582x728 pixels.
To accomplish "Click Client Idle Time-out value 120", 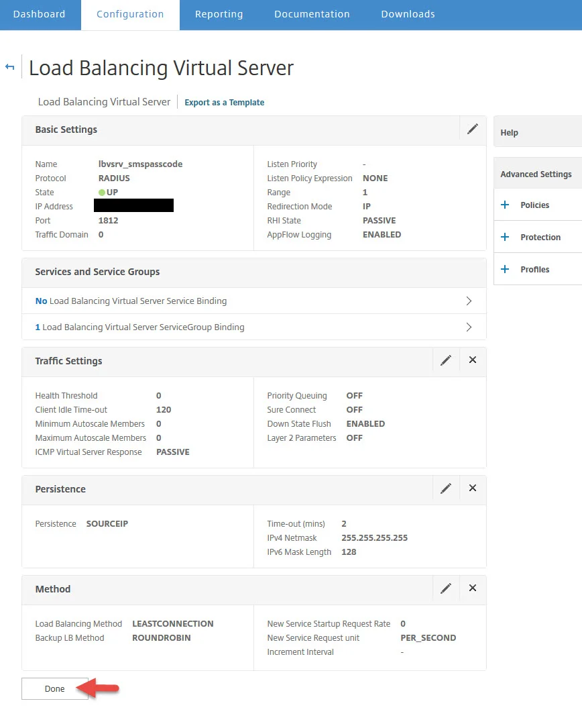I will pos(164,409).
